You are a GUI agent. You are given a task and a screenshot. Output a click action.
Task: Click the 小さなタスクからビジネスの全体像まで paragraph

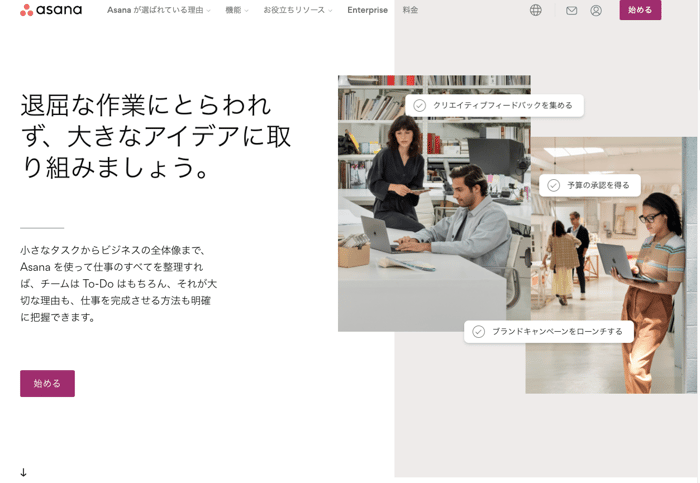coord(119,283)
